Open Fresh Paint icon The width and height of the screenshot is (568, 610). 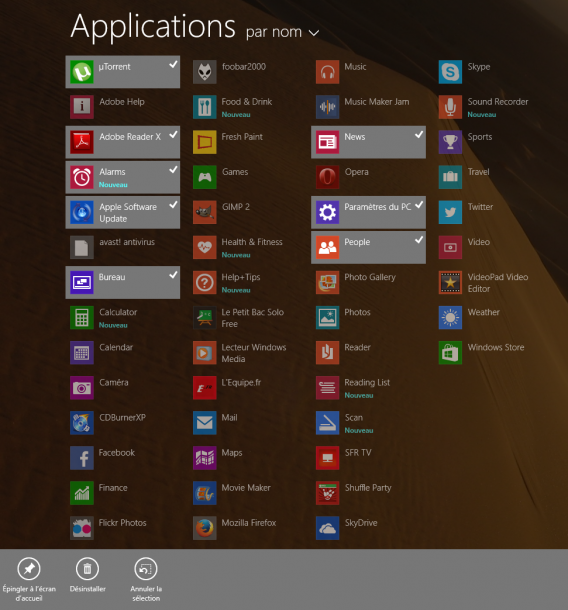pos(205,142)
